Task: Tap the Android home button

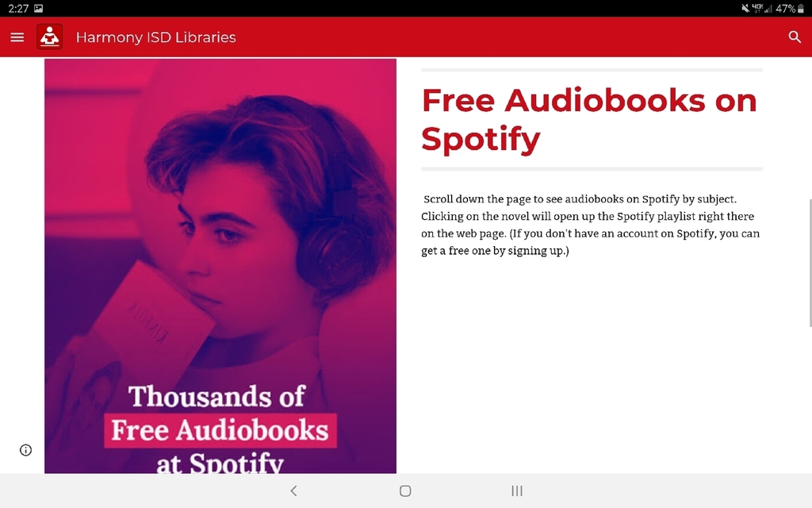Action: (x=405, y=491)
